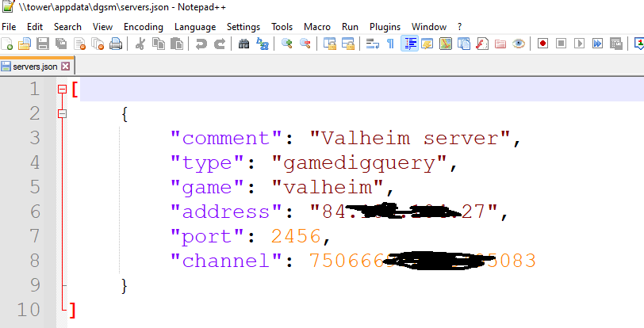Open the Tools menu
The image size is (644, 328).
pos(282,27)
